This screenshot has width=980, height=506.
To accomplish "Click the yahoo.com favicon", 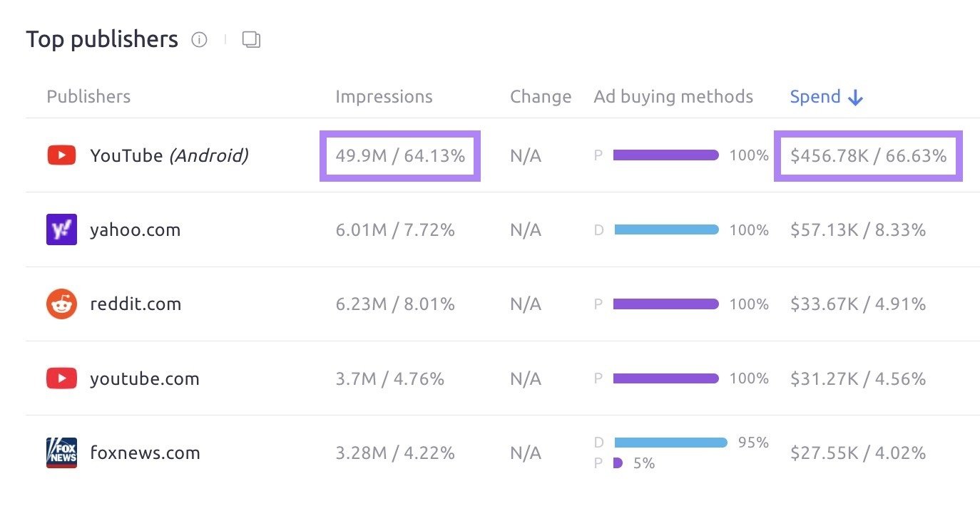I will [x=61, y=229].
